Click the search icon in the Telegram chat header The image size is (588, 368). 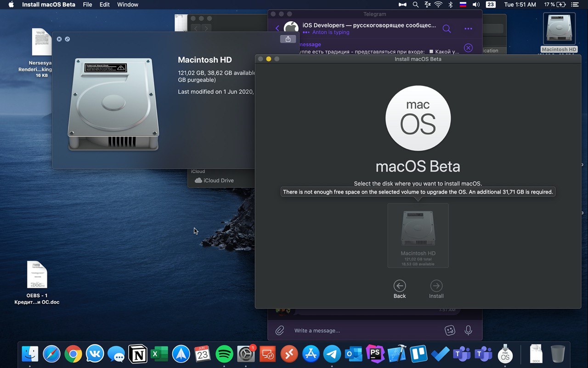point(447,29)
